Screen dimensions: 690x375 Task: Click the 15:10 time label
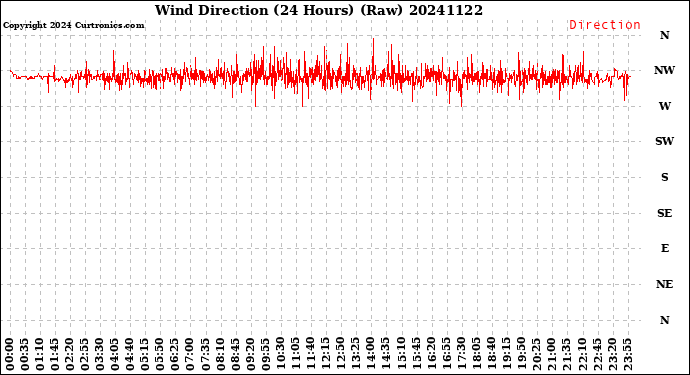point(401,355)
